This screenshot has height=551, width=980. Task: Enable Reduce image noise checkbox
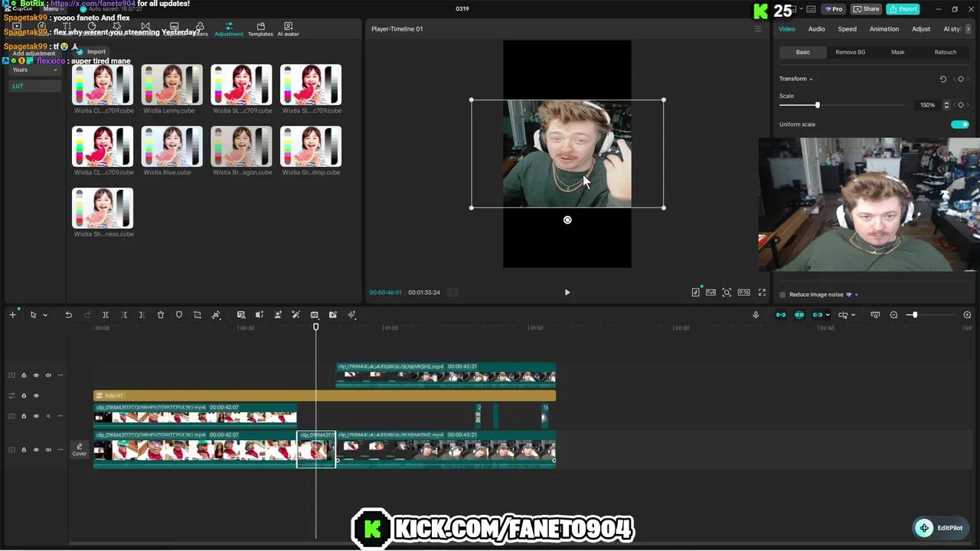tap(782, 295)
